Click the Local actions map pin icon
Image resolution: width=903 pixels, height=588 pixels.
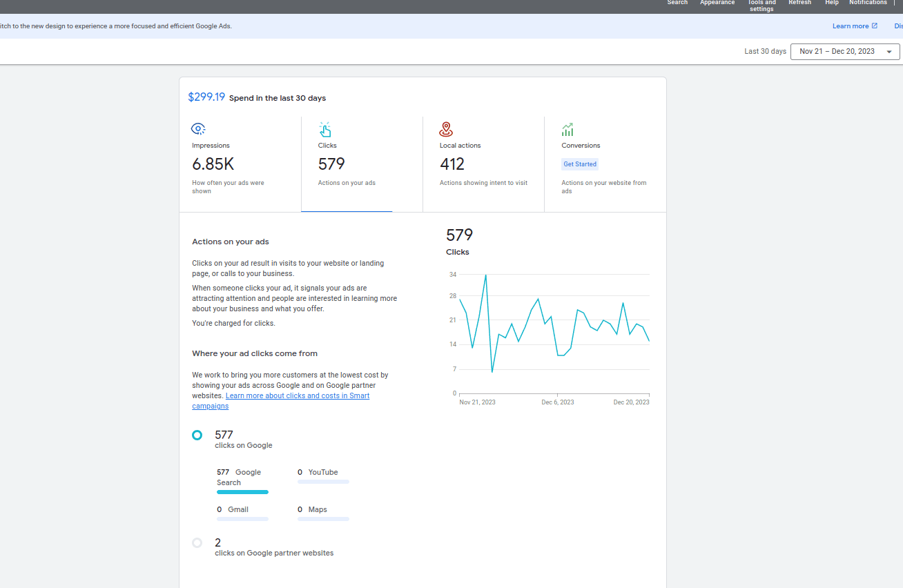(446, 129)
